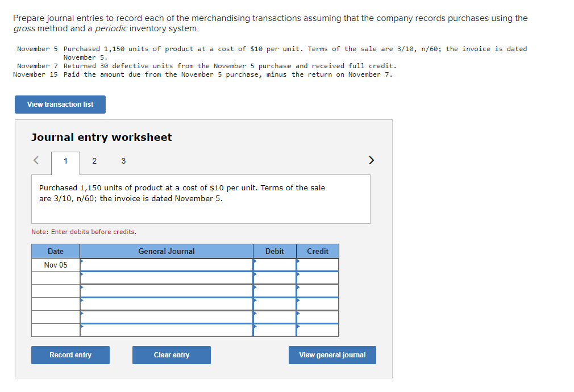Click the Debit cell in the second row
Image resolution: width=574 pixels, height=392 pixels.
tap(274, 277)
